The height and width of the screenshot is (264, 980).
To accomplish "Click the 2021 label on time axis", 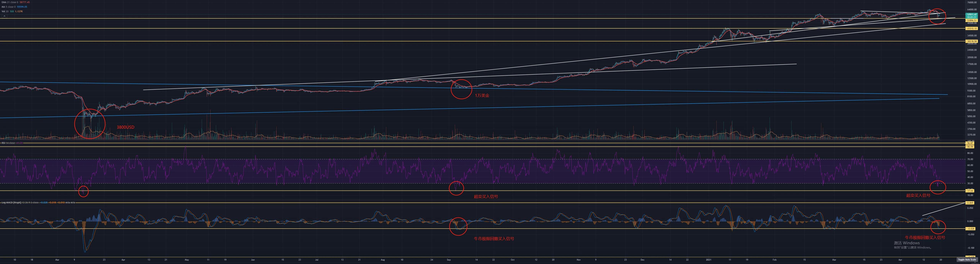I will click(709, 260).
